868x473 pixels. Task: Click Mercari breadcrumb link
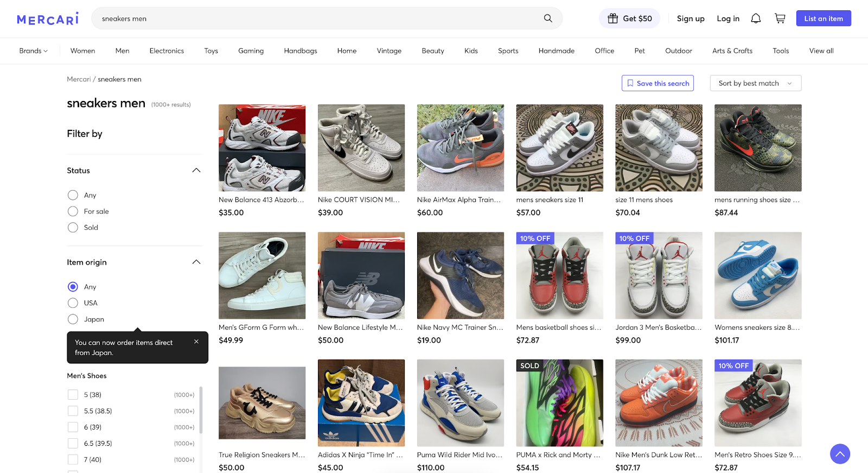pos(79,79)
